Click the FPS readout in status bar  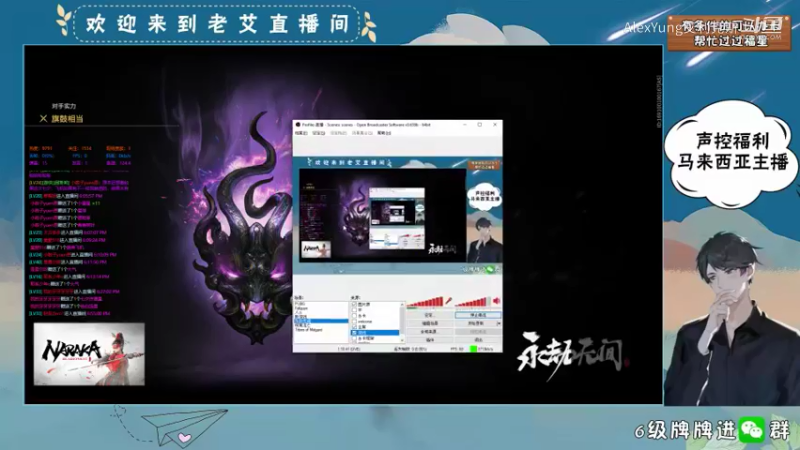(457, 349)
